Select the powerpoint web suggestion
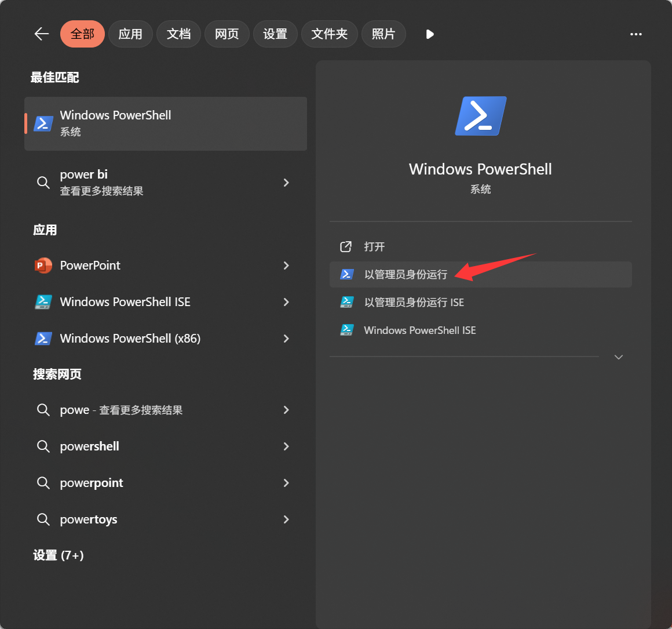Viewport: 672px width, 629px height. click(x=166, y=483)
